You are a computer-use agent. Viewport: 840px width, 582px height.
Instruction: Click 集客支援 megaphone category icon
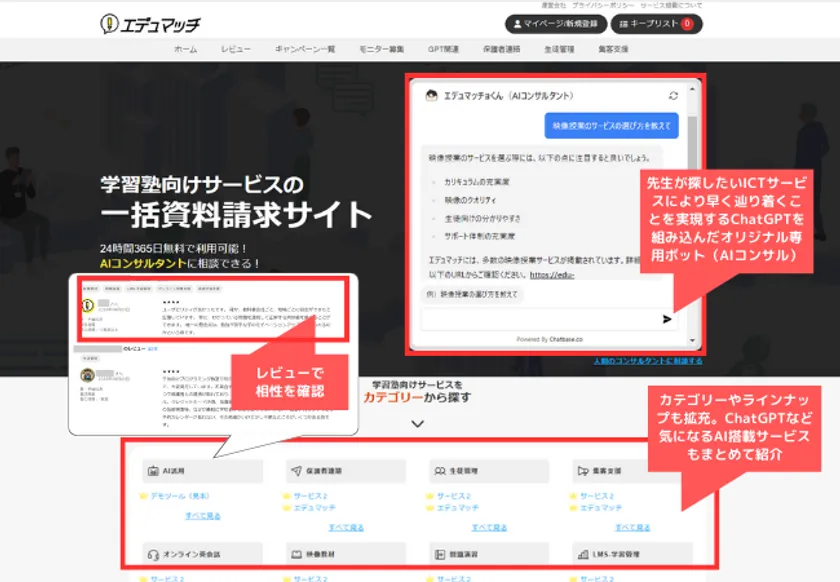click(583, 471)
